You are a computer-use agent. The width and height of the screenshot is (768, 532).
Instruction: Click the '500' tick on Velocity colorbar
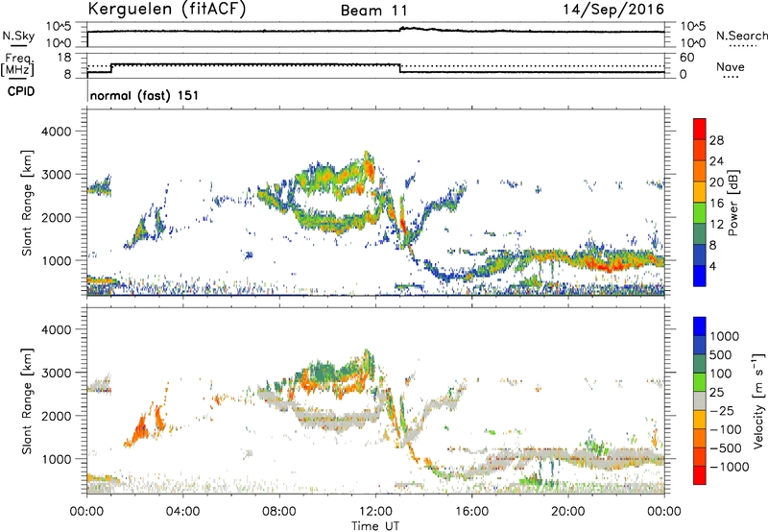tap(719, 355)
